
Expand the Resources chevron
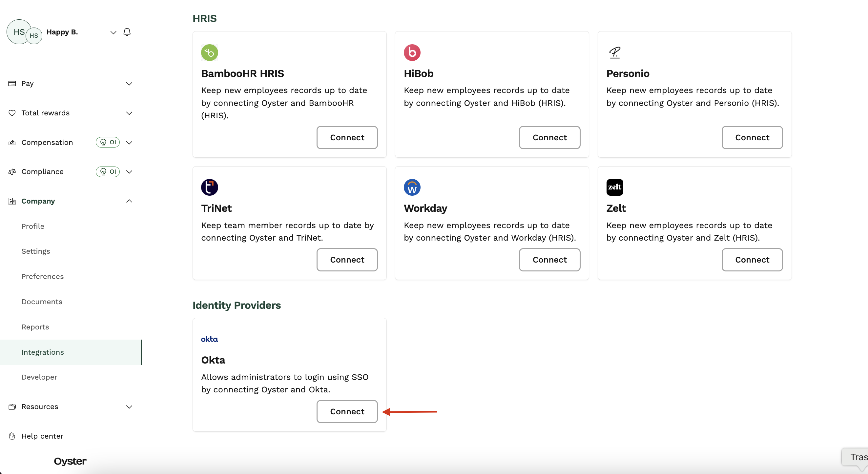[x=129, y=407]
